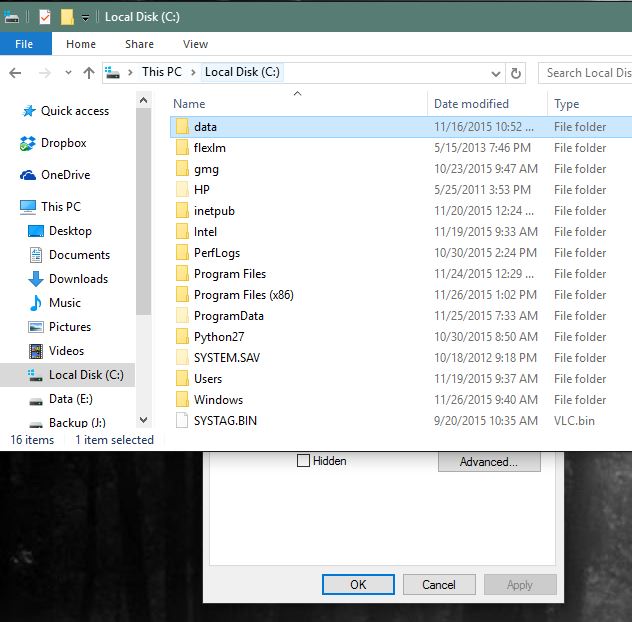Viewport: 632px width, 622px height.
Task: Select the PerfLogs folder icon
Action: coord(182,252)
